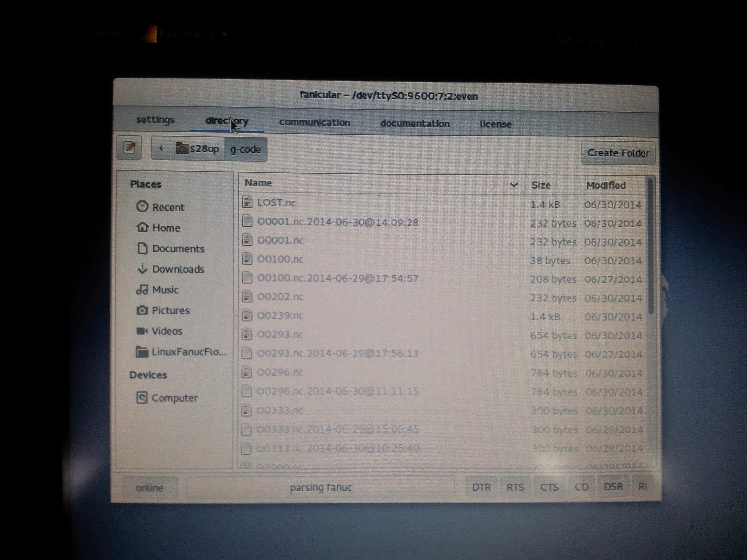
Task: Click the file icon beside LOST.nc
Action: tap(247, 202)
